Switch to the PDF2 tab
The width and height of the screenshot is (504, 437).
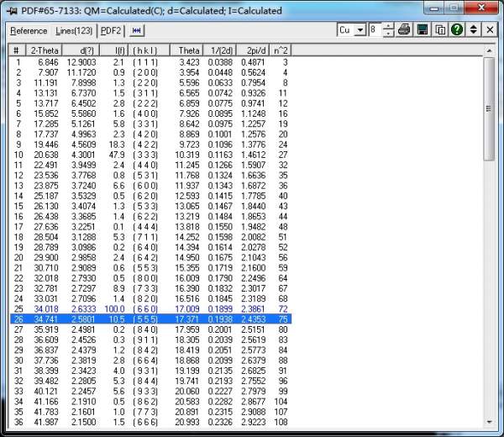(x=111, y=31)
